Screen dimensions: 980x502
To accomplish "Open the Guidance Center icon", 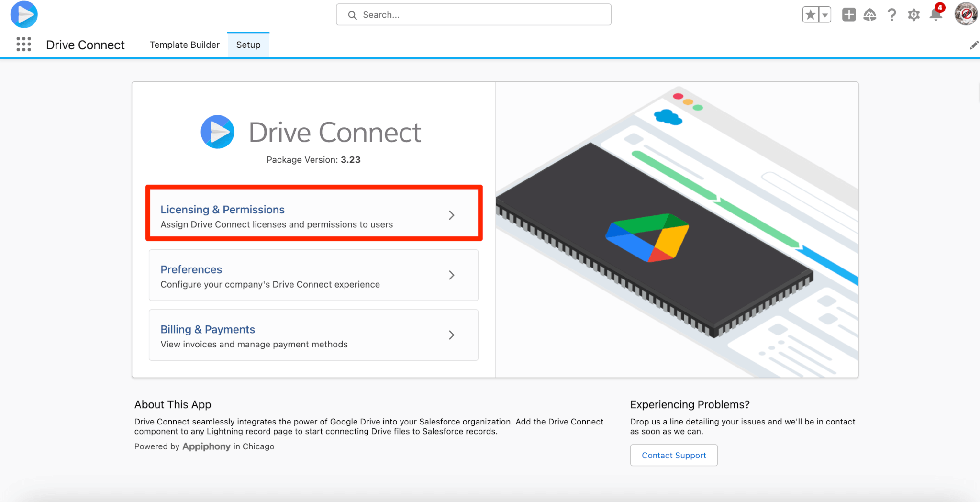I will tap(870, 14).
